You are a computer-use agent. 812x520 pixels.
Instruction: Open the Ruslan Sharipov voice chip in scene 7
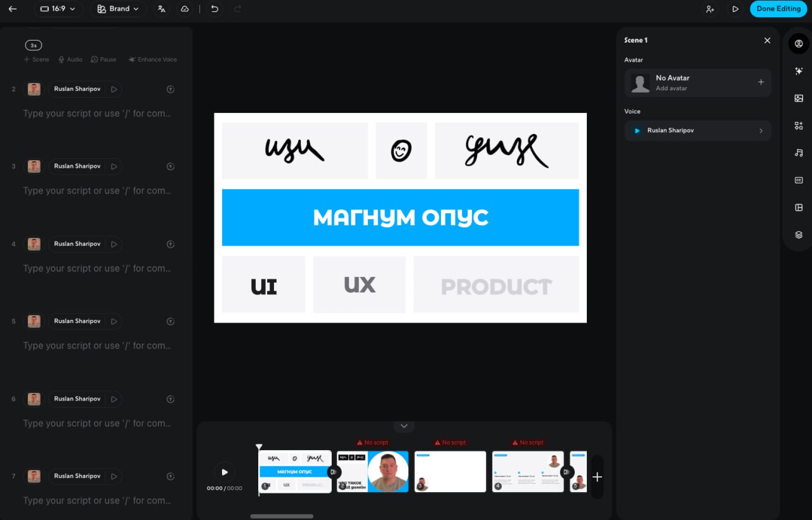77,476
